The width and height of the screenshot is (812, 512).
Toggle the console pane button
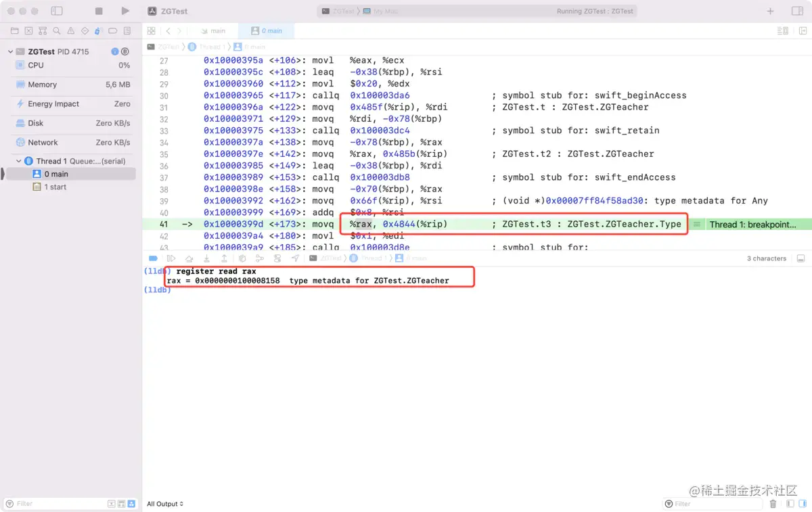pos(801,504)
